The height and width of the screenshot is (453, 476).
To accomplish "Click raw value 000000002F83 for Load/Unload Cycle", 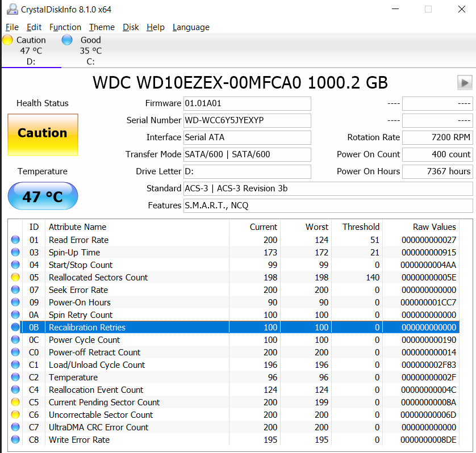I will [428, 364].
